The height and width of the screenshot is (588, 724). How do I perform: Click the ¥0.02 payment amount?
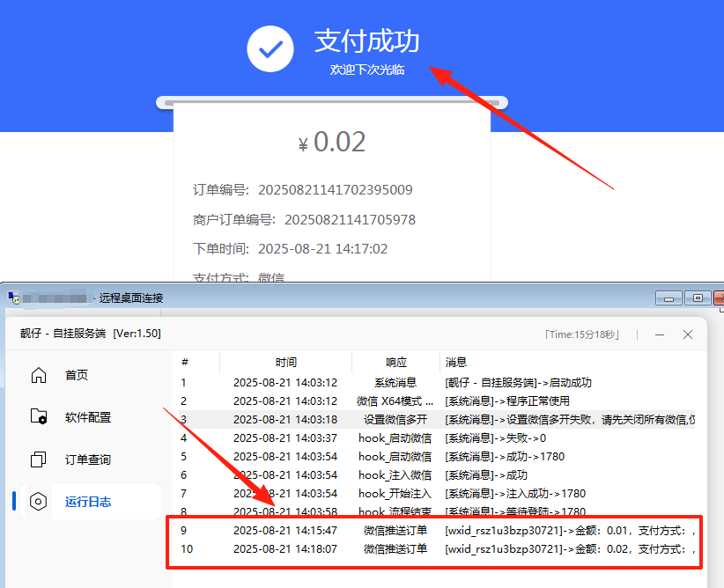coord(331,142)
